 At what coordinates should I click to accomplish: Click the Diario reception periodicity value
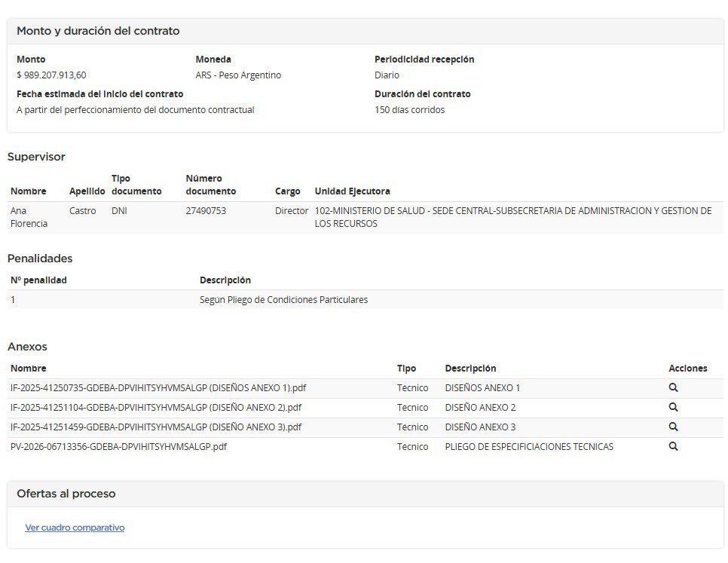(387, 75)
